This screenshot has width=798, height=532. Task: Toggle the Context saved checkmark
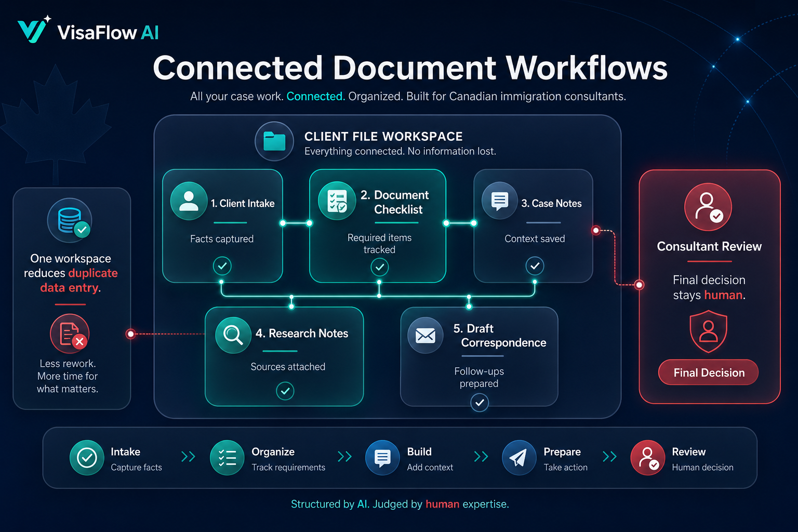point(535,266)
